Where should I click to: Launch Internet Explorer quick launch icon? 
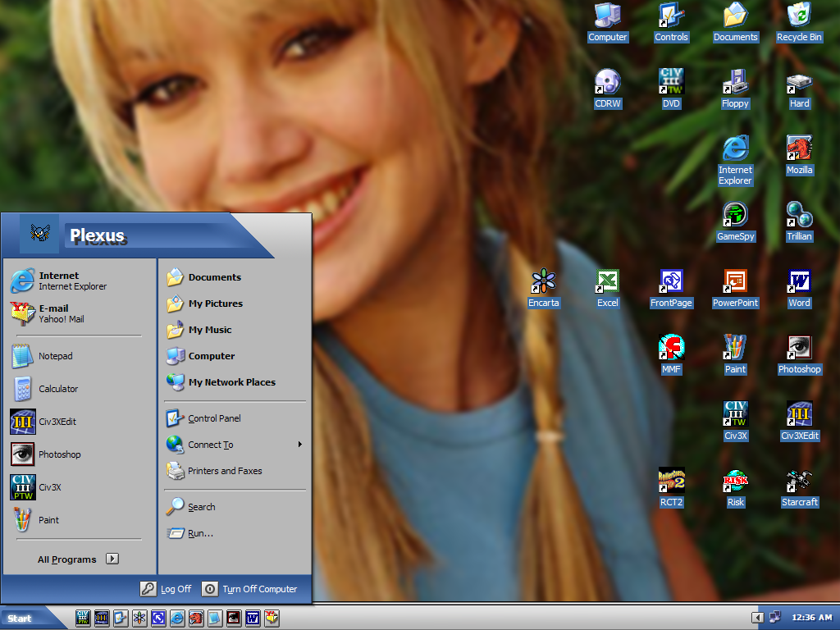[177, 619]
